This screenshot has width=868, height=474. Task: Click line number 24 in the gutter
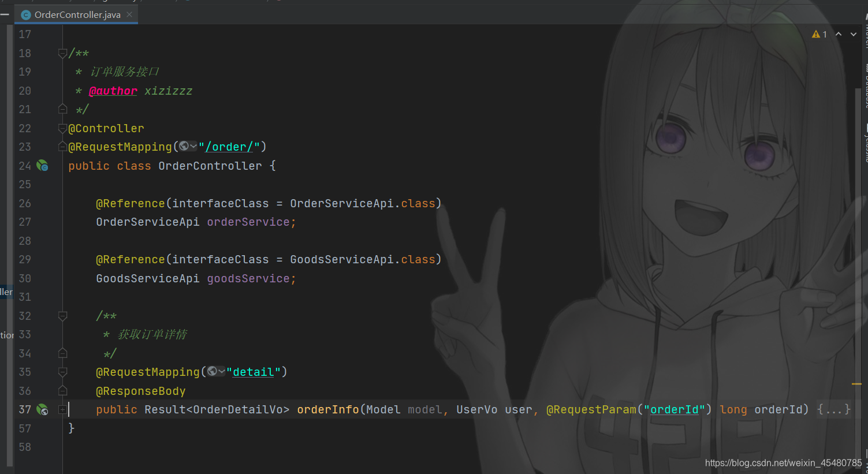click(x=25, y=166)
